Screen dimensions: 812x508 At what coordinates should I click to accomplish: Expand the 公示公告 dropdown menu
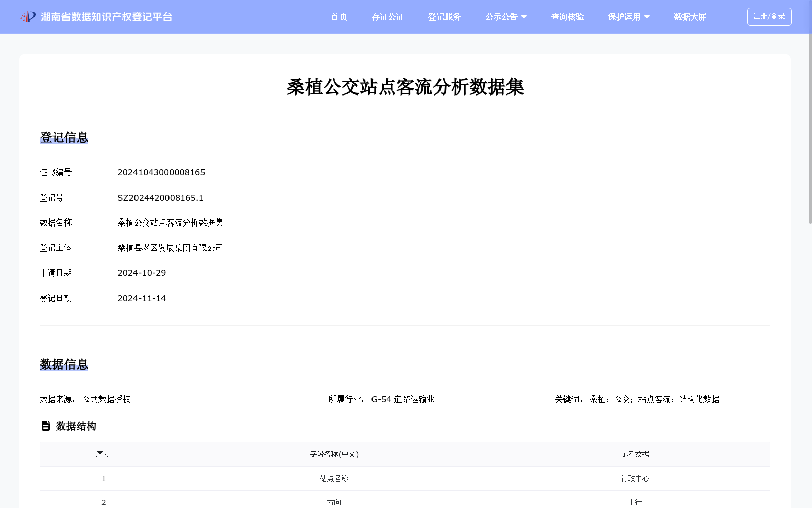(x=506, y=17)
